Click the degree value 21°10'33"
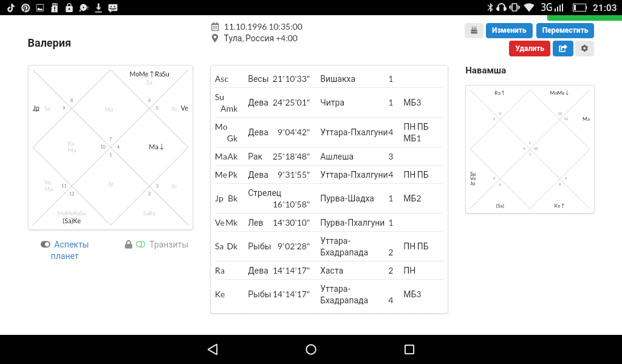622x364 pixels. 291,79
